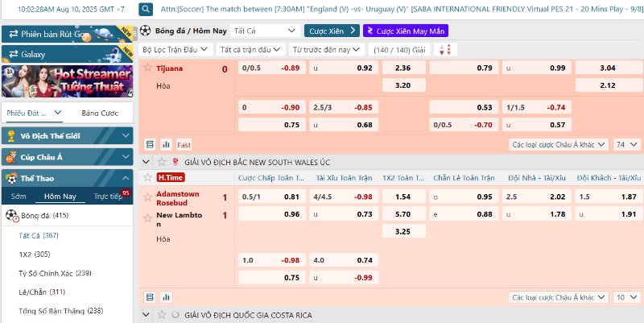This screenshot has height=323, width=644.
Task: Open statistics chart icon for Tijuana match
Action: tap(167, 144)
